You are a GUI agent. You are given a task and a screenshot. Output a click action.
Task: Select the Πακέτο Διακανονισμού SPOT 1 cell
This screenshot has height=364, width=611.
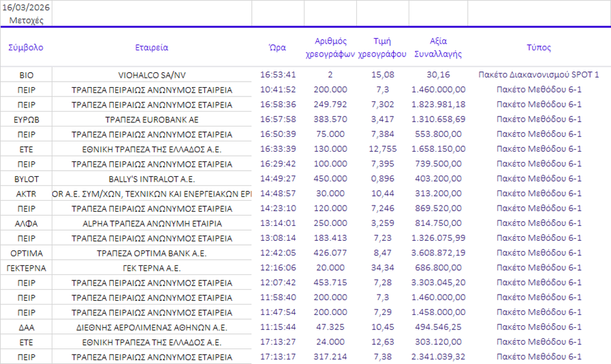[x=539, y=75]
